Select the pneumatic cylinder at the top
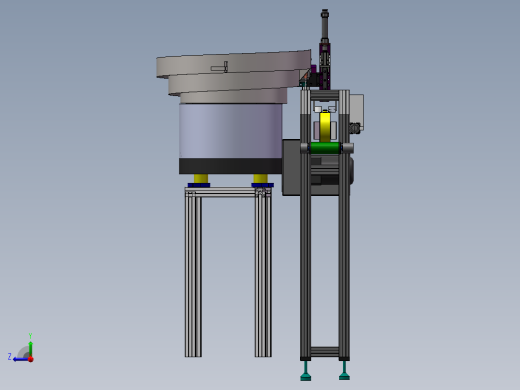 point(325,27)
